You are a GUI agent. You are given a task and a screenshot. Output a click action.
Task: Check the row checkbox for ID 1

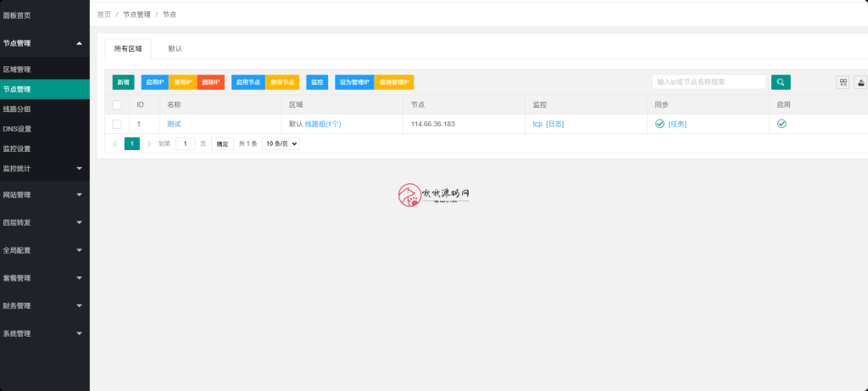(117, 124)
